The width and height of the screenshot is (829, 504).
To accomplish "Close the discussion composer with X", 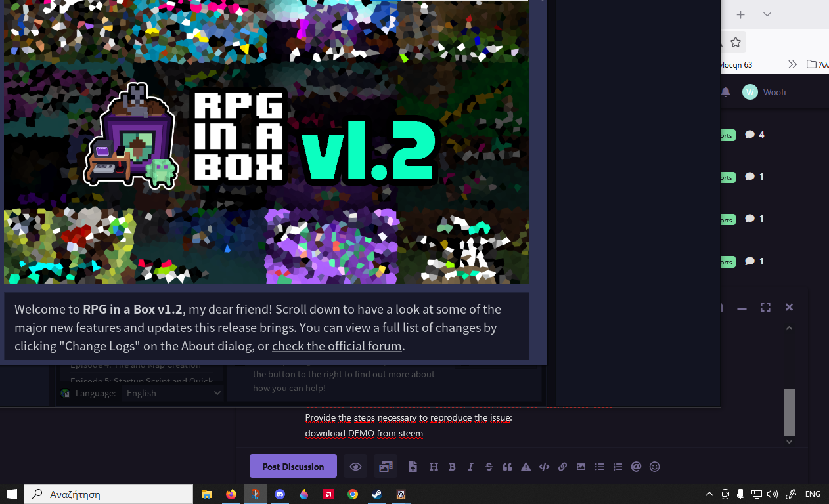I will tap(790, 307).
